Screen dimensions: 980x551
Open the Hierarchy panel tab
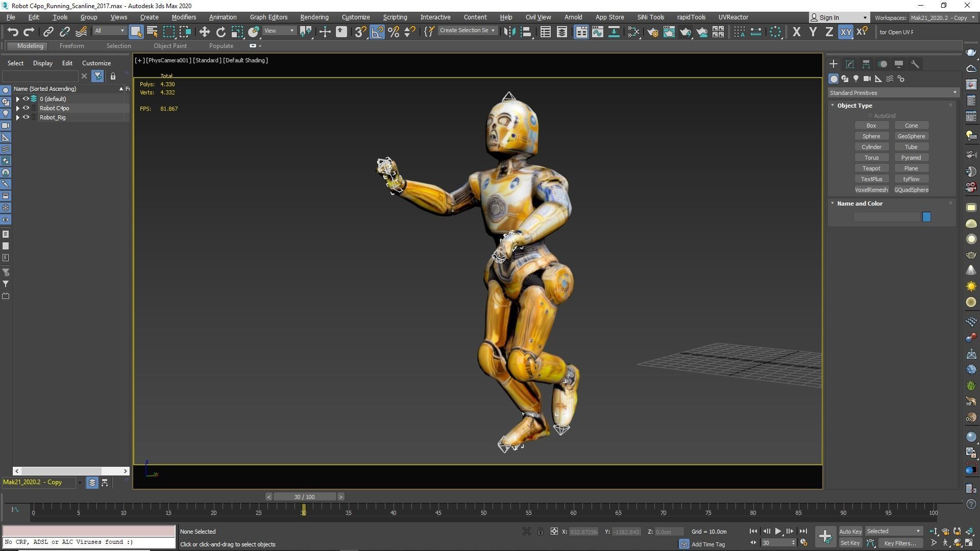click(866, 64)
